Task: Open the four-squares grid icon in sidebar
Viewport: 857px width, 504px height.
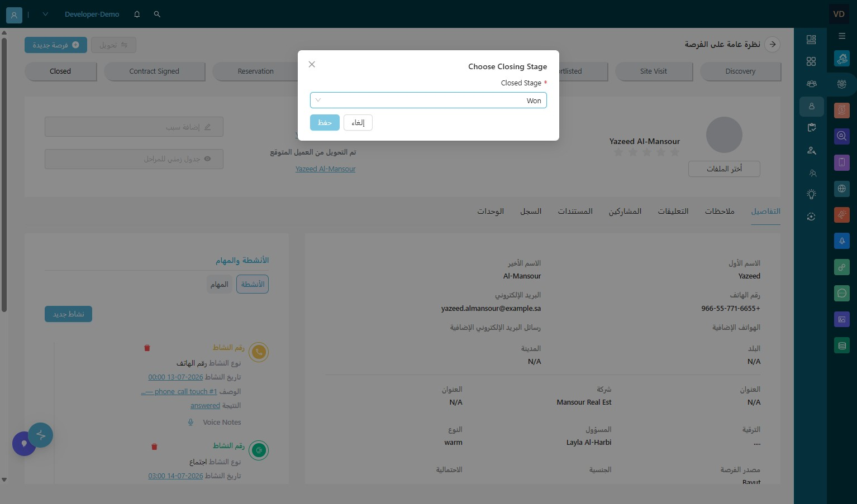Action: [x=811, y=61]
